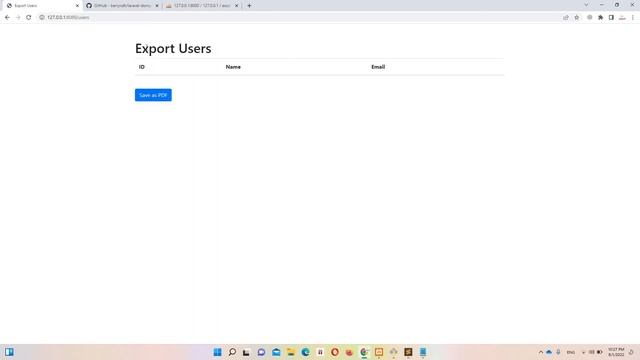Show hidden system tray icons
This screenshot has height=360, width=640.
tap(541, 352)
